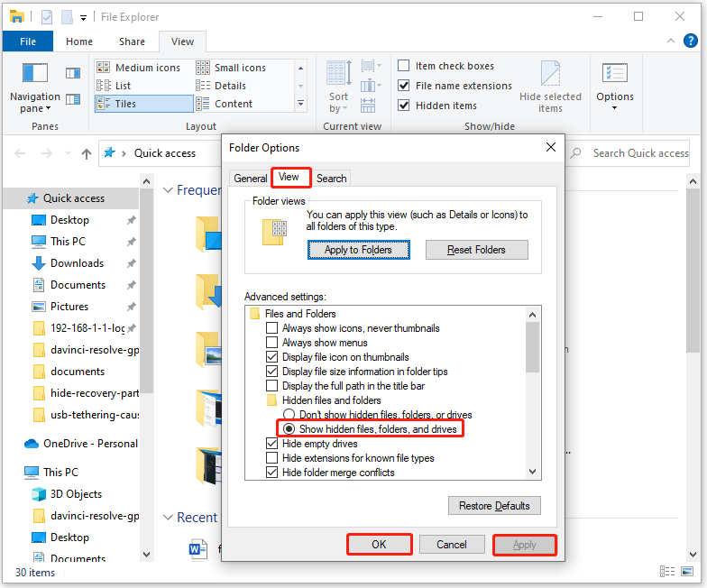Open Customize Quick Access Toolbar arrow
Image resolution: width=707 pixels, height=588 pixels.
(x=83, y=18)
